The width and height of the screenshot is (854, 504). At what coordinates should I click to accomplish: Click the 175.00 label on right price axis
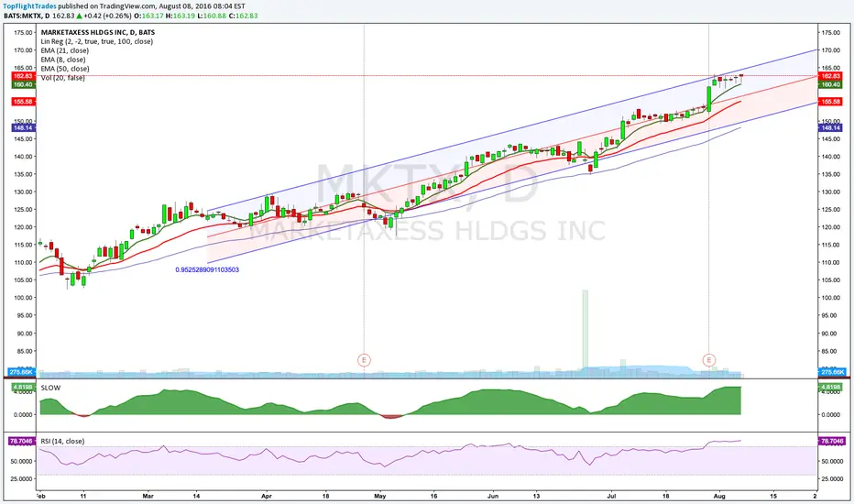coord(830,33)
